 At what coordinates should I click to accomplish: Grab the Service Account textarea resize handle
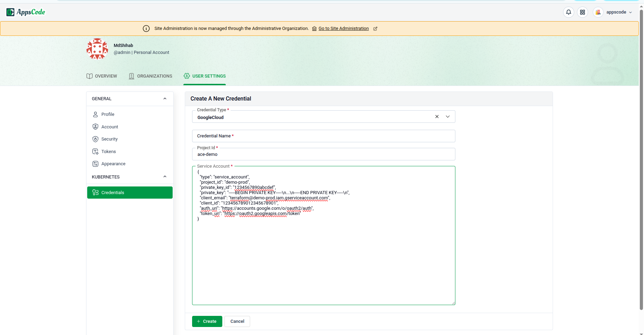(453, 303)
